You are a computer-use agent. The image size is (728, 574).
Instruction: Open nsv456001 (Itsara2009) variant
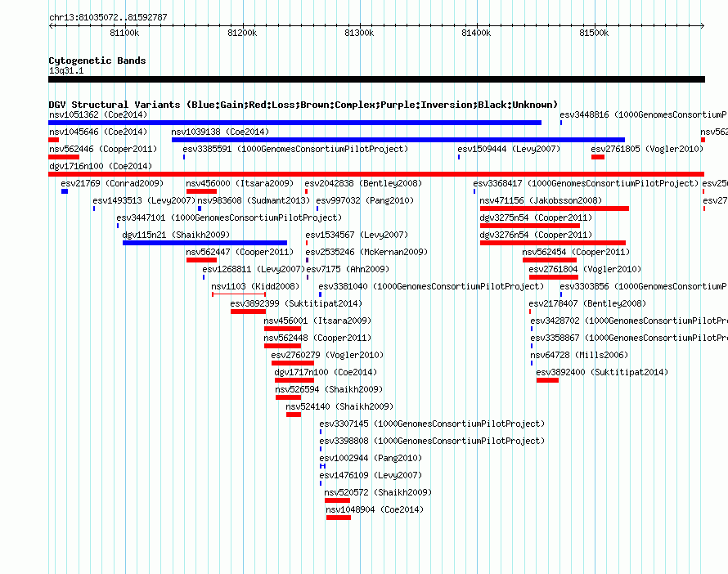[x=317, y=321]
